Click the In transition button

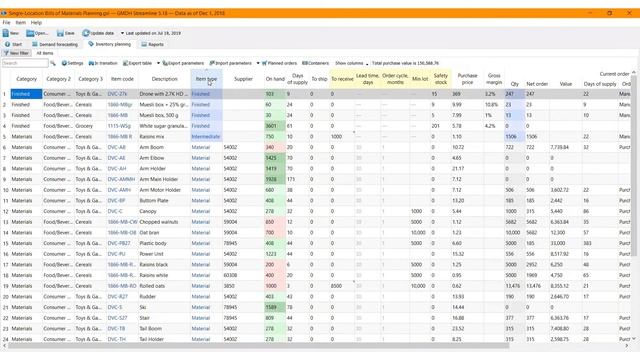(103, 63)
